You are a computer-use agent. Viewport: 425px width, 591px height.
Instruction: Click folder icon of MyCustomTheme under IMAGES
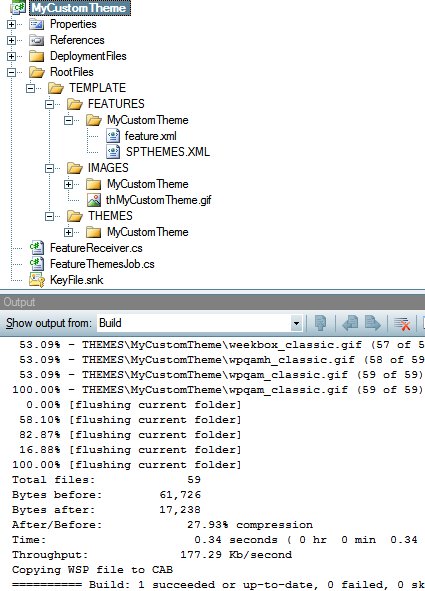point(93,184)
